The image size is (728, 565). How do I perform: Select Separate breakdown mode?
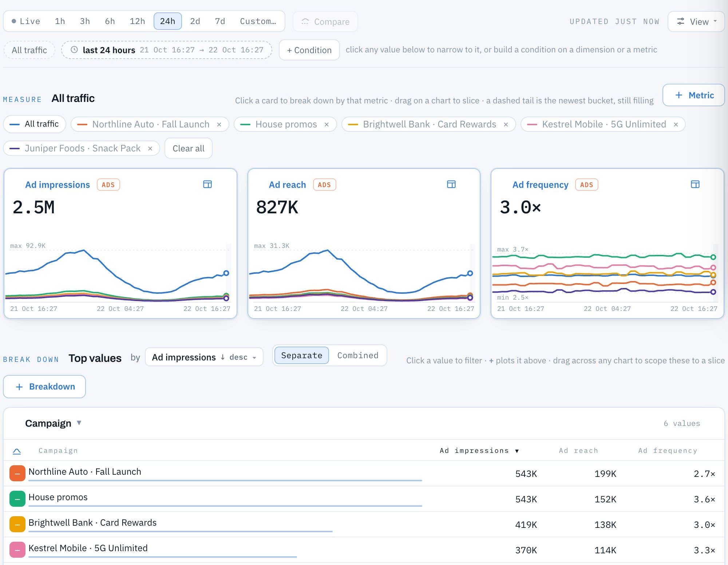[x=301, y=355]
